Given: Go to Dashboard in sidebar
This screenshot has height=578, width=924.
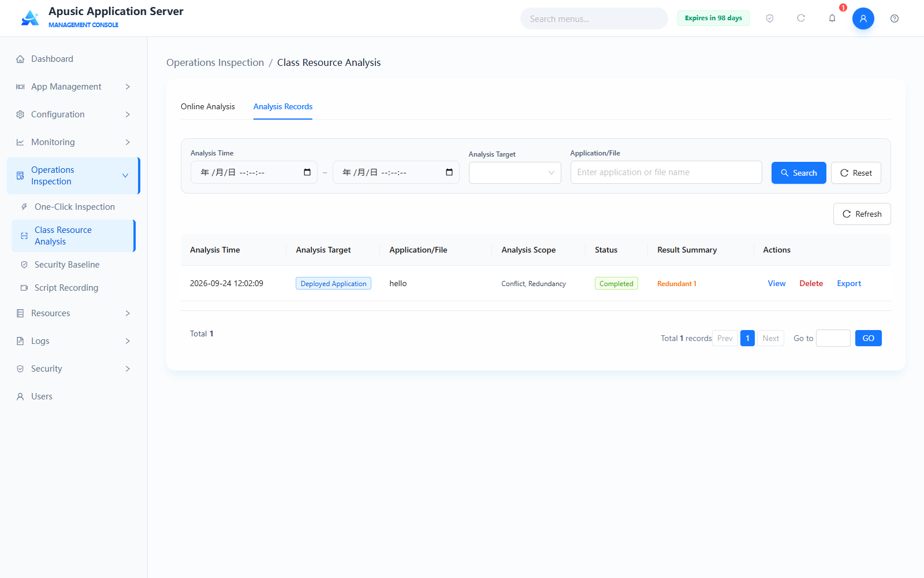Looking at the screenshot, I should [x=74, y=59].
